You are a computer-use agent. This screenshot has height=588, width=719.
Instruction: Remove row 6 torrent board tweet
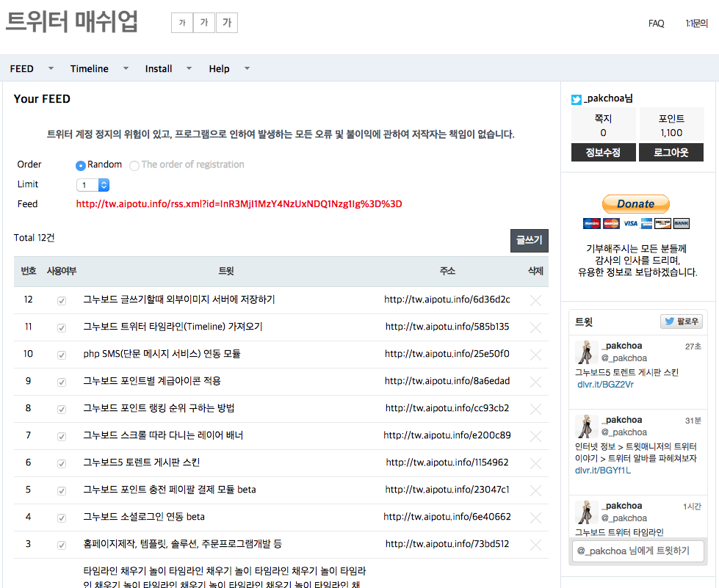tap(535, 463)
